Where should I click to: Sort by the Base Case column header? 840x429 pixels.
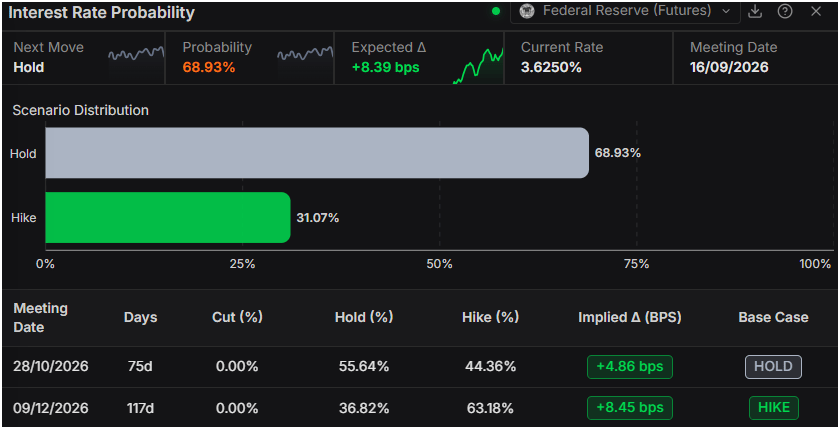(x=773, y=318)
